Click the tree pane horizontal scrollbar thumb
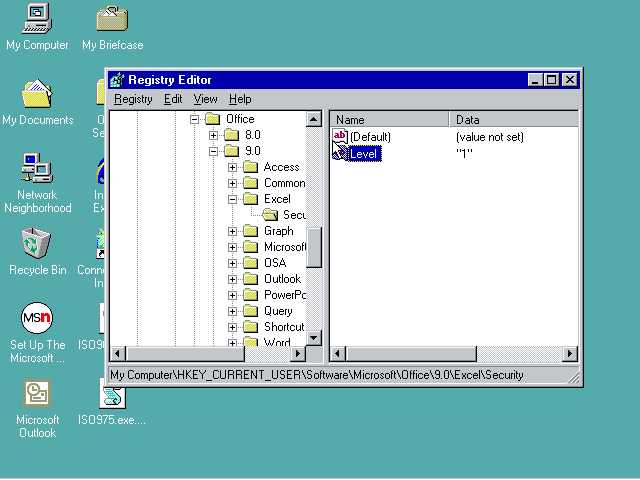Screen dimensions: 640x480 (x=185, y=353)
